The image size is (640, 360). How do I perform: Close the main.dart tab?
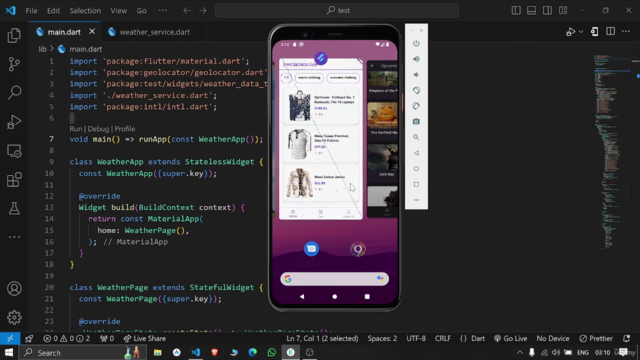(x=92, y=31)
